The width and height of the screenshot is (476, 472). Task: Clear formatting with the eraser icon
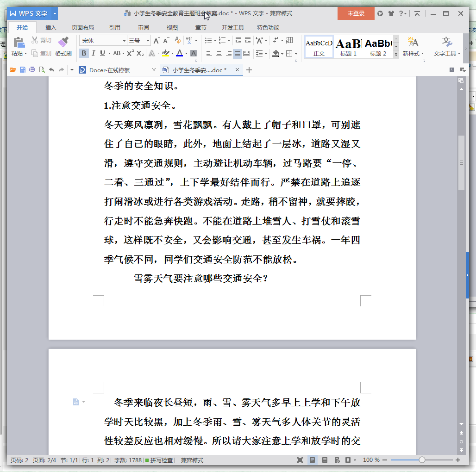(x=178, y=40)
